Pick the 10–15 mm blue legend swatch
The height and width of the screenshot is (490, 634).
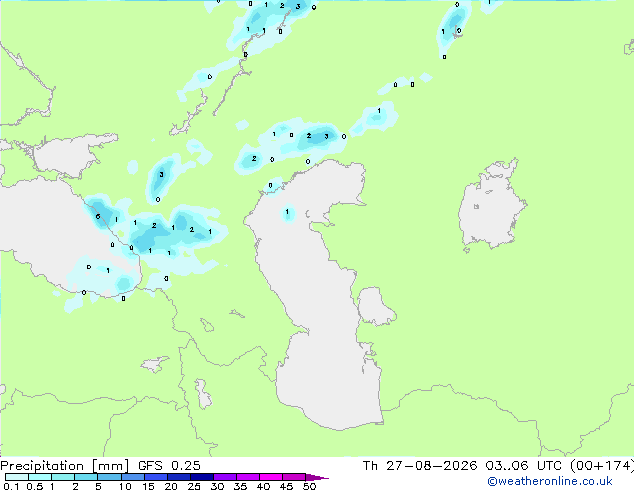(x=133, y=477)
